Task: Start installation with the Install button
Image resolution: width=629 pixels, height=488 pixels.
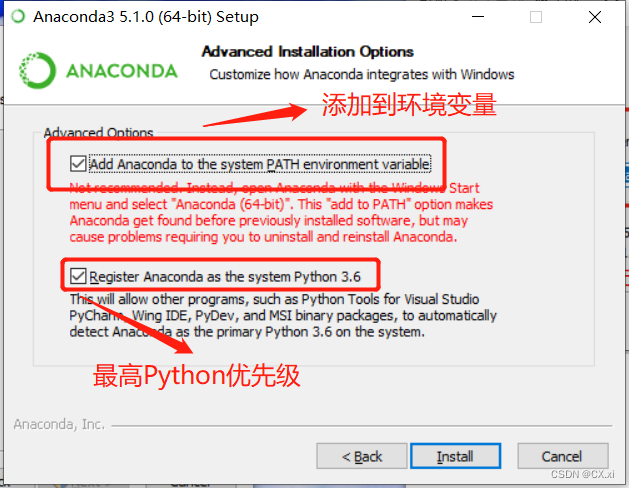Action: pos(455,456)
